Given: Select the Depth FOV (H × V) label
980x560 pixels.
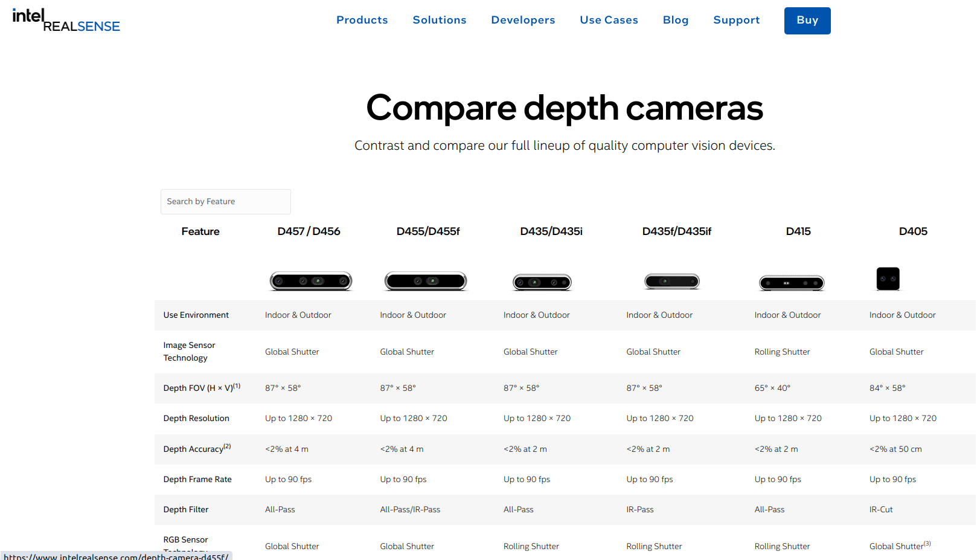Looking at the screenshot, I should click(x=202, y=388).
